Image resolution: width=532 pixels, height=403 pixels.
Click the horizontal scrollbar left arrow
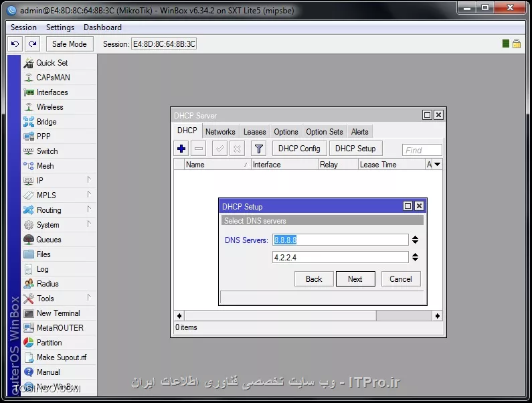[x=179, y=316]
